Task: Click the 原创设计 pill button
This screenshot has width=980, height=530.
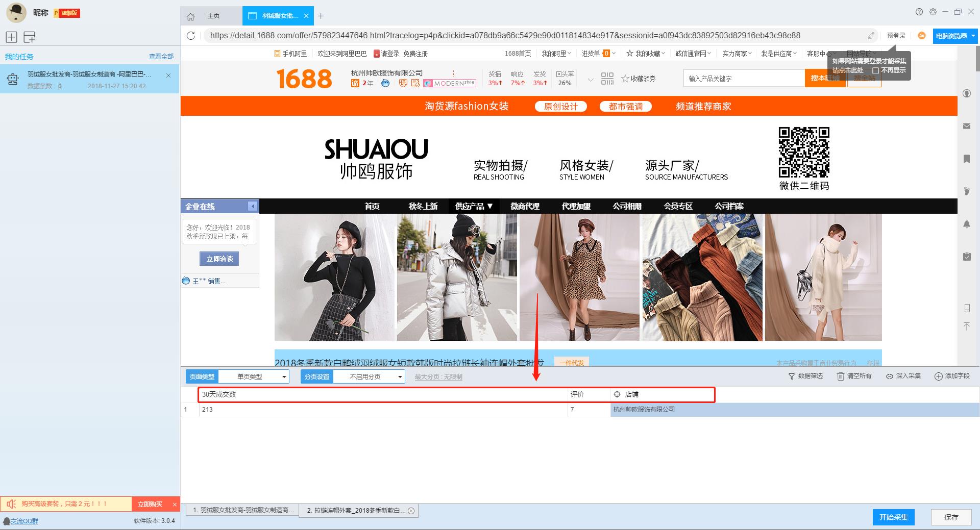Action: coord(560,106)
